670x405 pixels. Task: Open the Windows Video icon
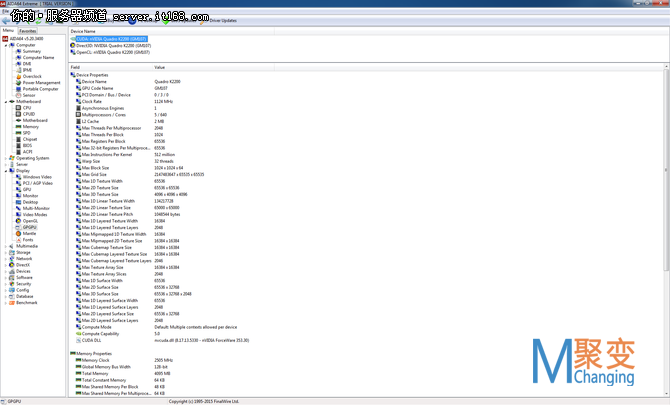pyautogui.click(x=18, y=177)
